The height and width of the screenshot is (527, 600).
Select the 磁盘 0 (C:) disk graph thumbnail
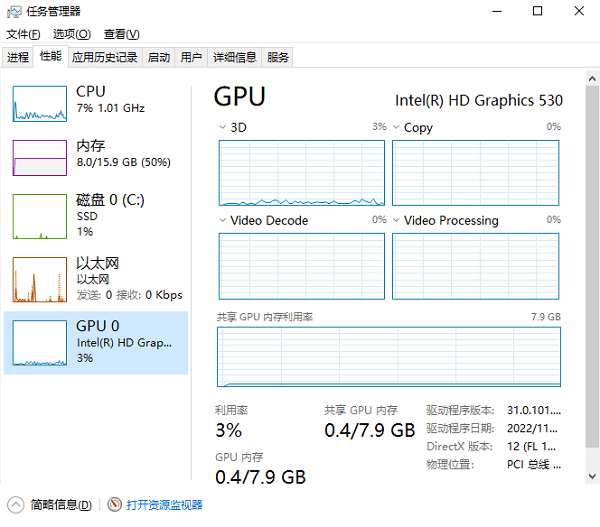pyautogui.click(x=40, y=217)
